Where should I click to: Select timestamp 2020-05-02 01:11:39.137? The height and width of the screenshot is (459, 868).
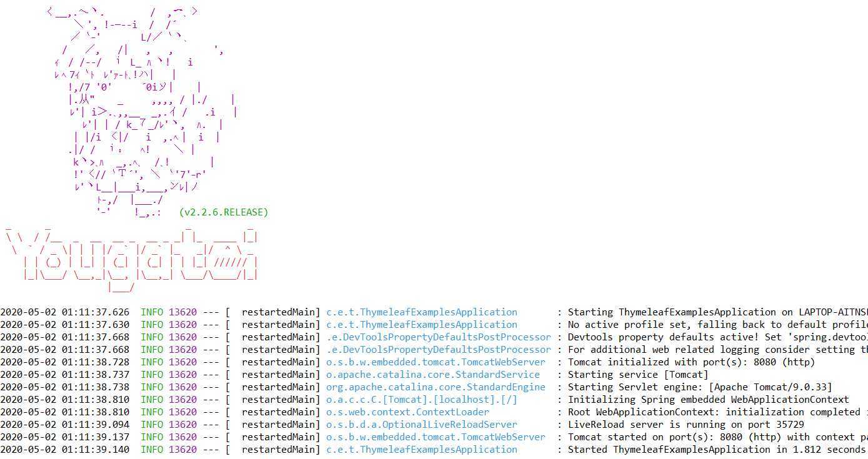(x=65, y=437)
